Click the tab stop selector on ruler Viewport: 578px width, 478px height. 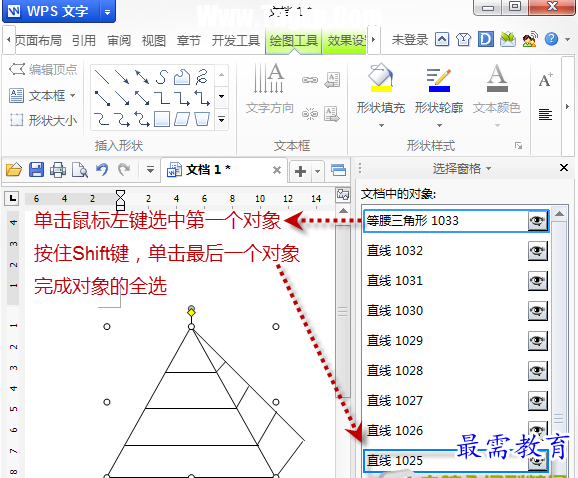coord(12,199)
